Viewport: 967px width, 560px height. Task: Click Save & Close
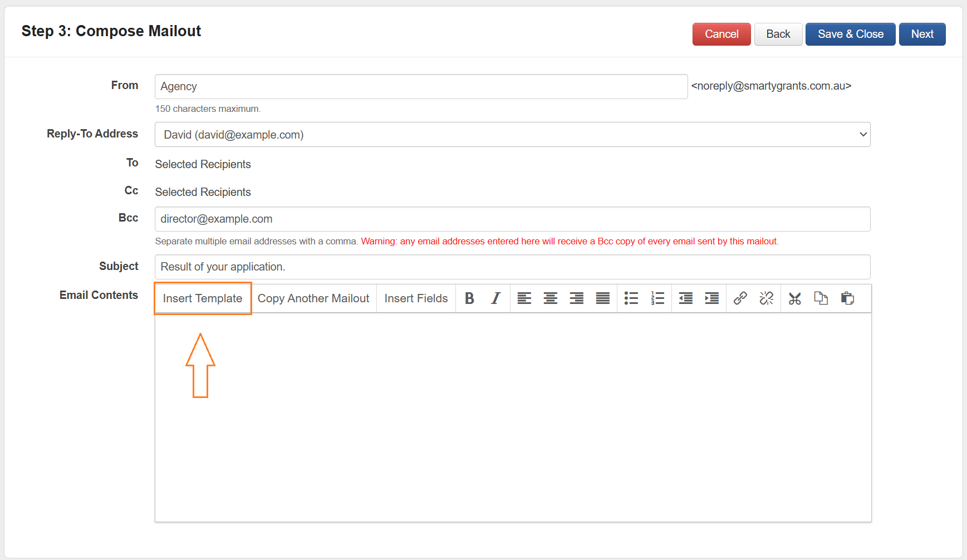(850, 35)
